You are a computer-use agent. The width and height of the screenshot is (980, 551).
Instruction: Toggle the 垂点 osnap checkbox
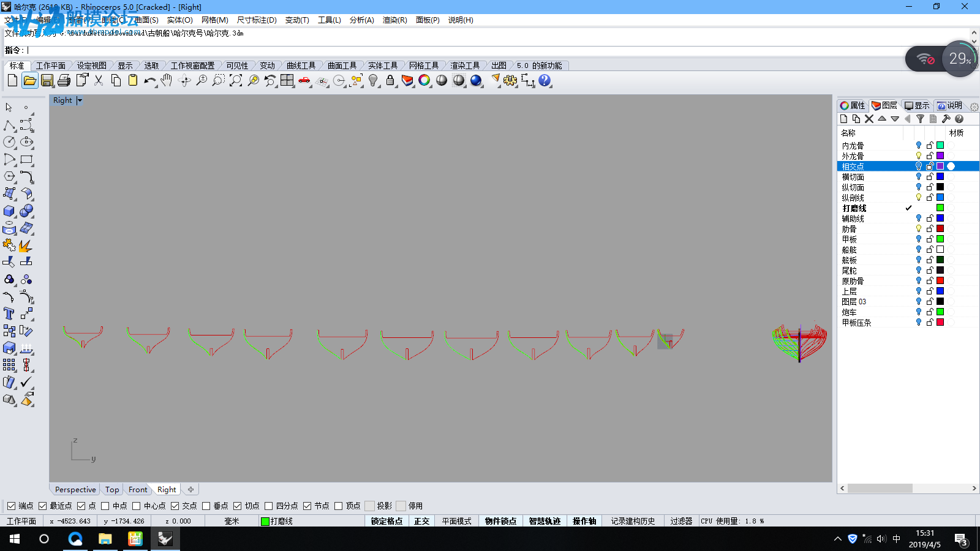206,506
